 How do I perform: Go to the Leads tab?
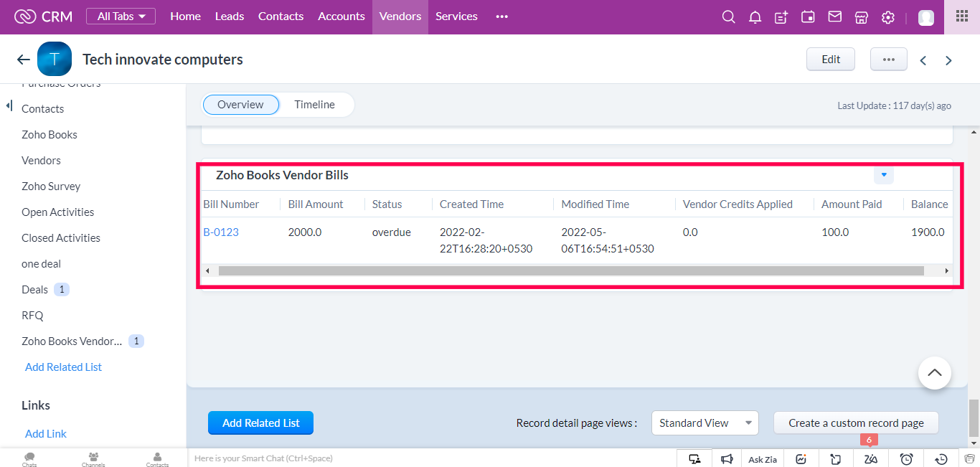tap(230, 16)
